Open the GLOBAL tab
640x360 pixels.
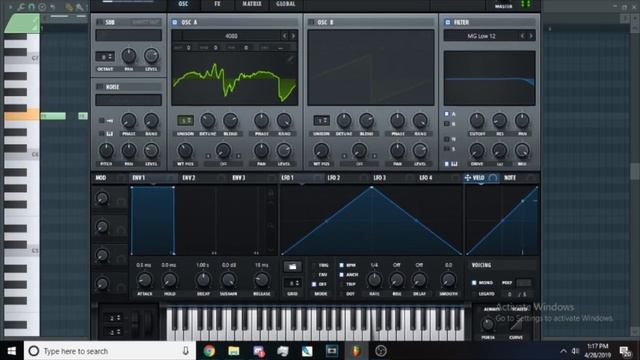pos(285,4)
